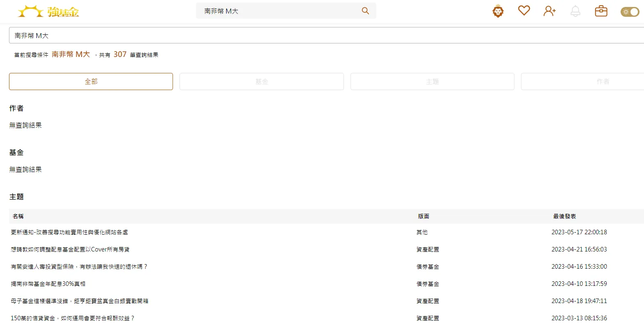The image size is (644, 326).
Task: Click 債券基金 board in 揭南非幣 row
Action: [x=428, y=284]
